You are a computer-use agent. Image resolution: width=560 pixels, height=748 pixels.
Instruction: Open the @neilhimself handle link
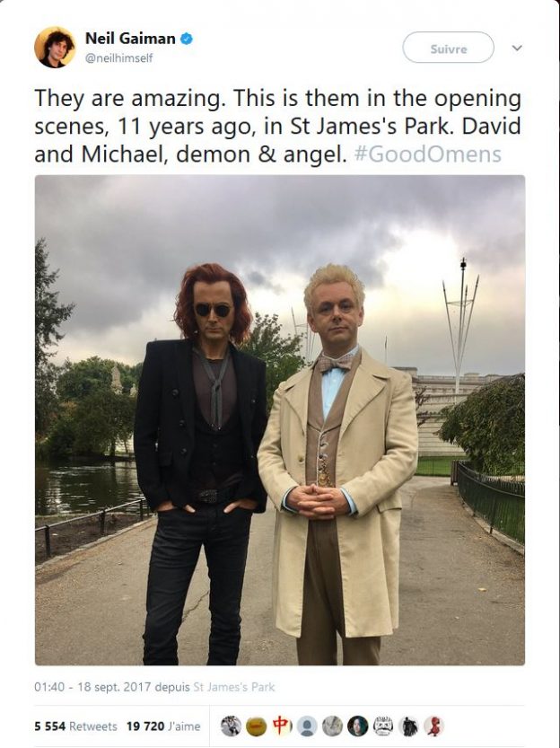[x=118, y=58]
